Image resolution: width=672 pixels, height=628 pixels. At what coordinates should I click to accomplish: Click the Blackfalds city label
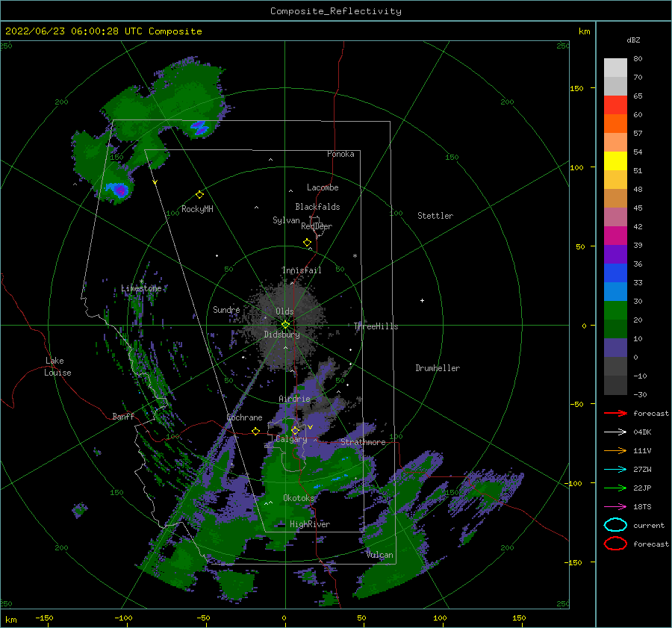pyautogui.click(x=317, y=207)
